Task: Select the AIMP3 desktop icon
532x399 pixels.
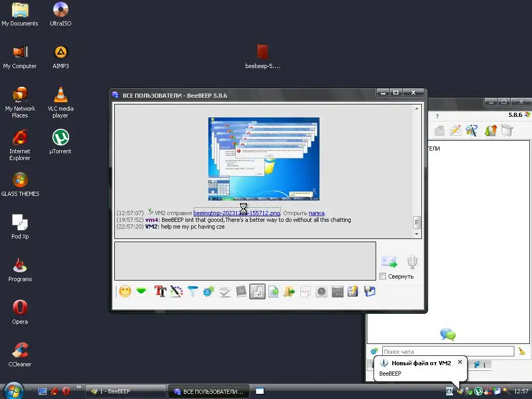Action: [60, 57]
